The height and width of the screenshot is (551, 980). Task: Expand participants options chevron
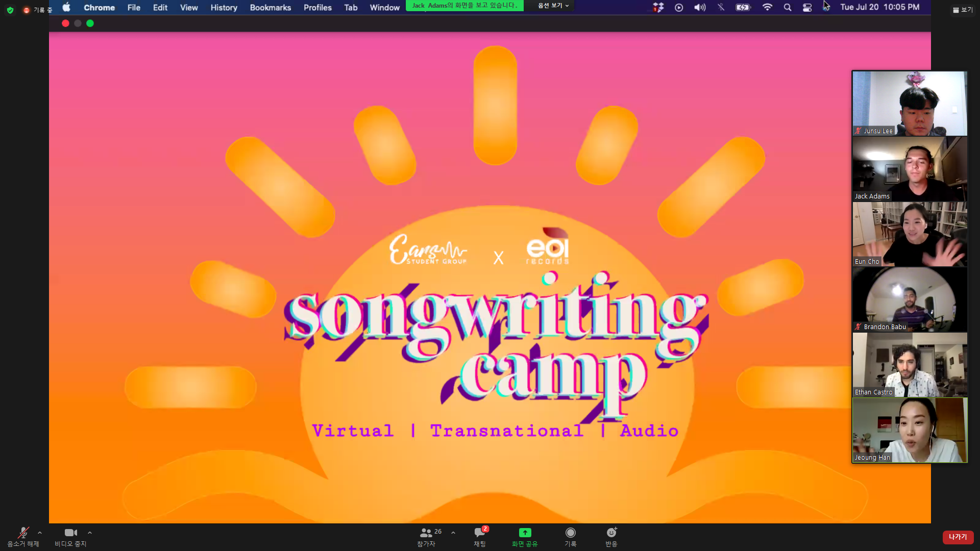point(453,533)
